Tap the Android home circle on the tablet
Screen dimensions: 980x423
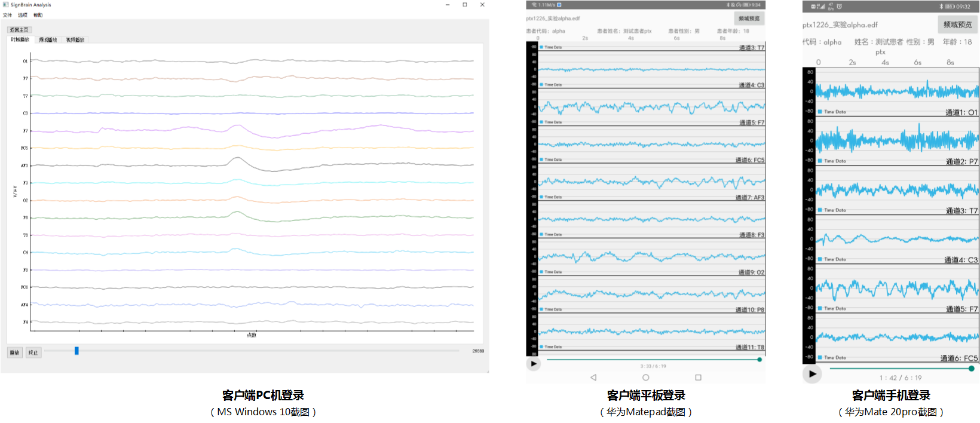tap(645, 377)
